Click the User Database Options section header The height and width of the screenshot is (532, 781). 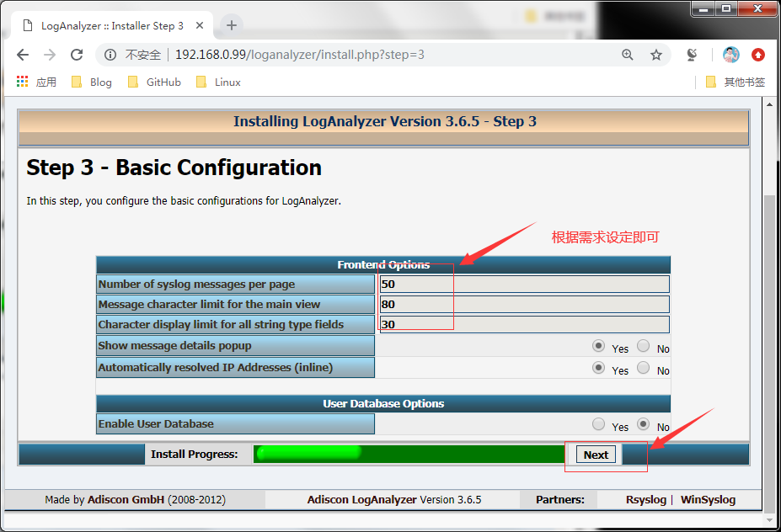[383, 403]
